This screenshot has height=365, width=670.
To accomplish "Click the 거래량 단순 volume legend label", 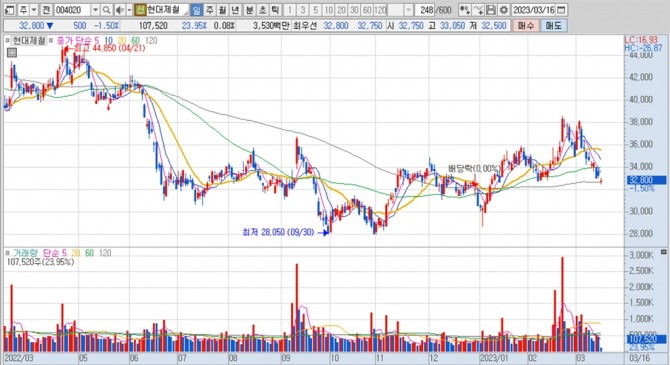I will point(39,253).
